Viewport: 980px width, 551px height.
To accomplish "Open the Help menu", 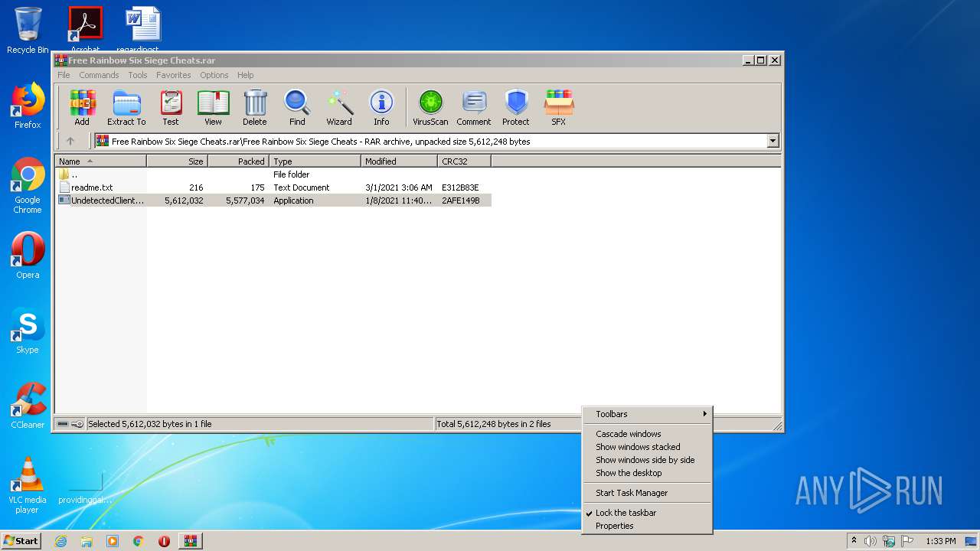I will click(x=245, y=75).
